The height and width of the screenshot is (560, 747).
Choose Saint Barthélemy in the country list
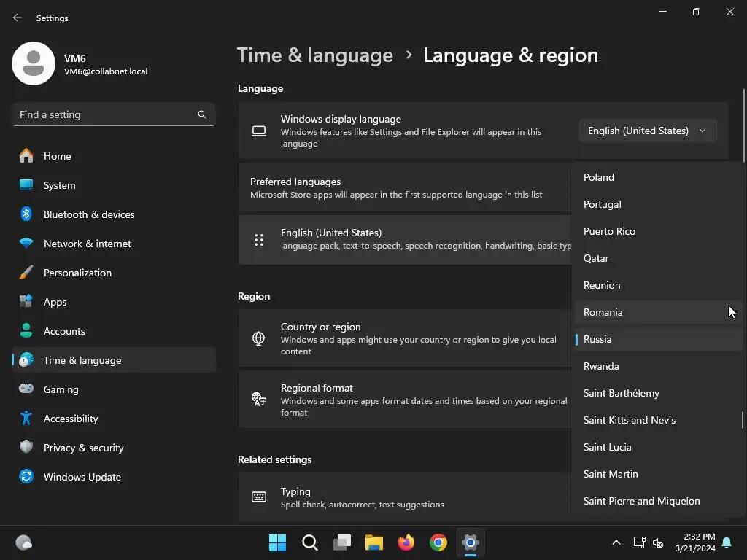[x=659, y=393]
